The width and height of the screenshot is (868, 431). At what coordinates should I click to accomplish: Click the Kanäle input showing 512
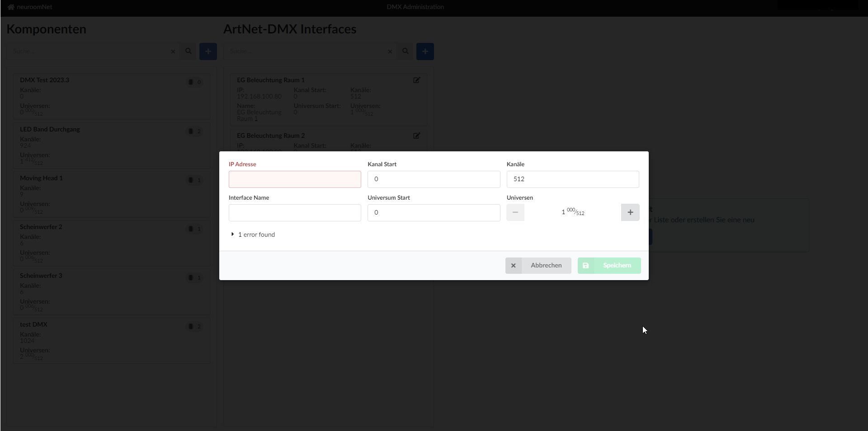(572, 179)
